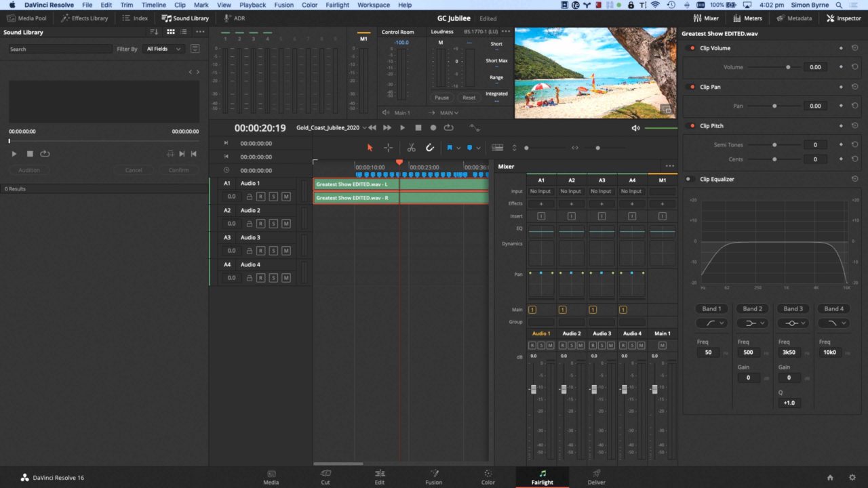This screenshot has height=488, width=868.
Task: Open the Metadata panel
Action: click(x=794, y=18)
